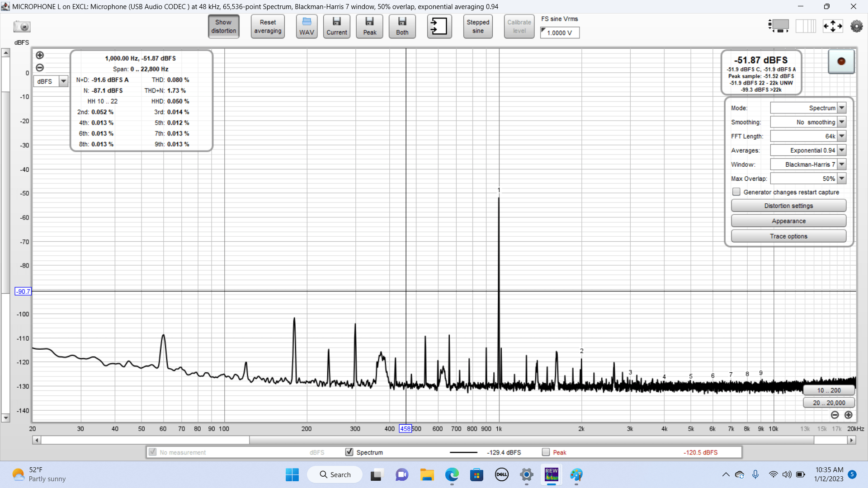Click the generator input arrow icon
The image size is (868, 488).
coord(439,27)
